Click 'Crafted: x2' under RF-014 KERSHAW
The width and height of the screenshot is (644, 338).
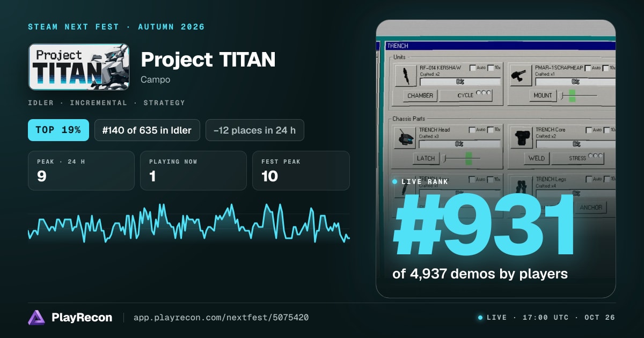(430, 74)
